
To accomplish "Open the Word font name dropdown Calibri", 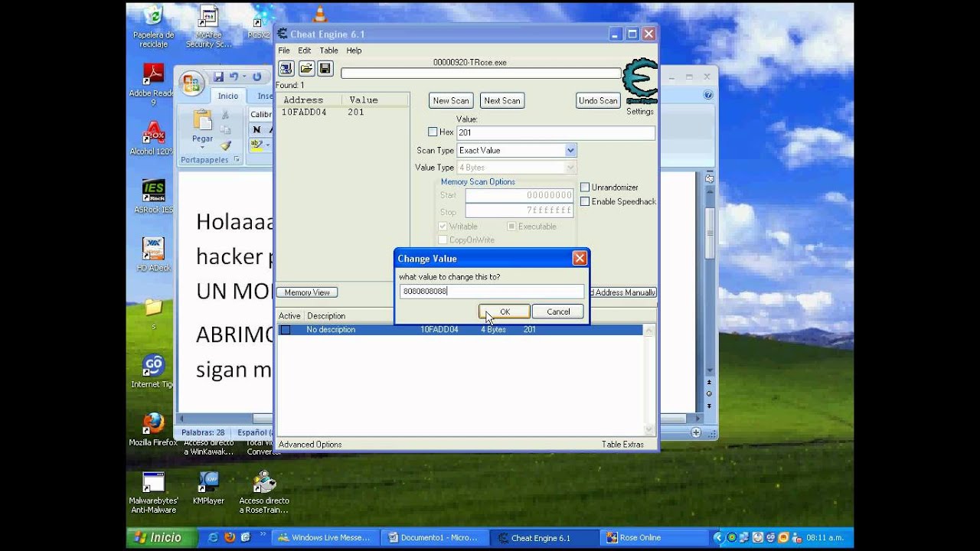I will [x=261, y=114].
